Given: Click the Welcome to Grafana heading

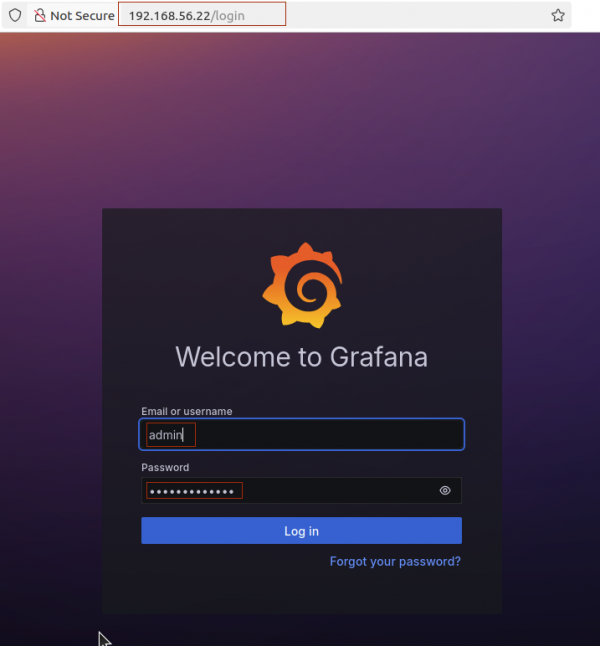Looking at the screenshot, I should 301,357.
